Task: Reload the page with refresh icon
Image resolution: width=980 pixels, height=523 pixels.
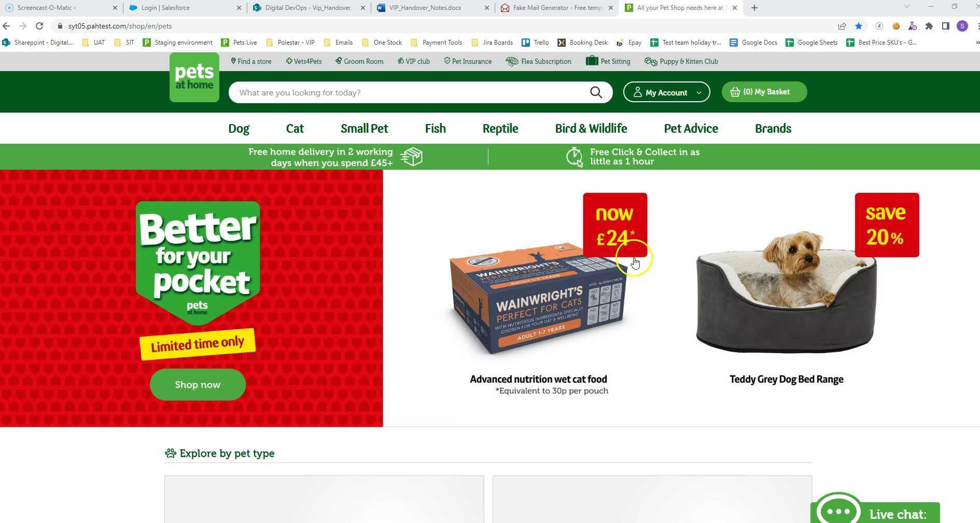Action: [39, 26]
